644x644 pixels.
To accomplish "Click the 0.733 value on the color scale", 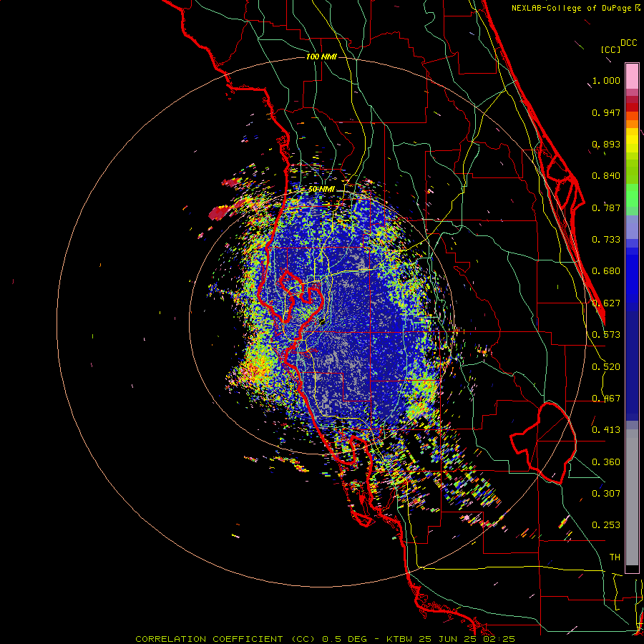I will pos(606,240).
